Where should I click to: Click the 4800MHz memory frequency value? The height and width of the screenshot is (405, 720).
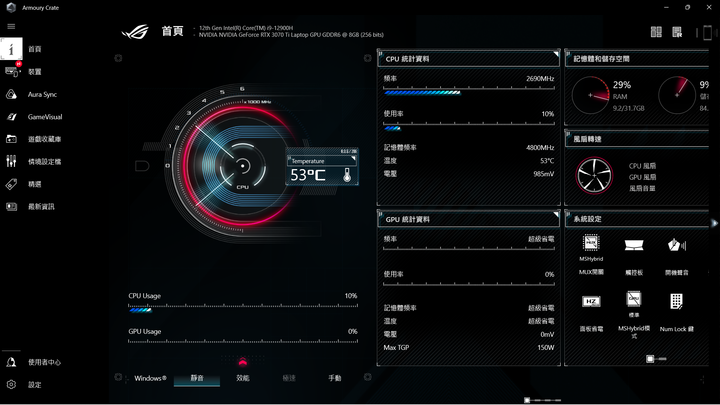(540, 147)
